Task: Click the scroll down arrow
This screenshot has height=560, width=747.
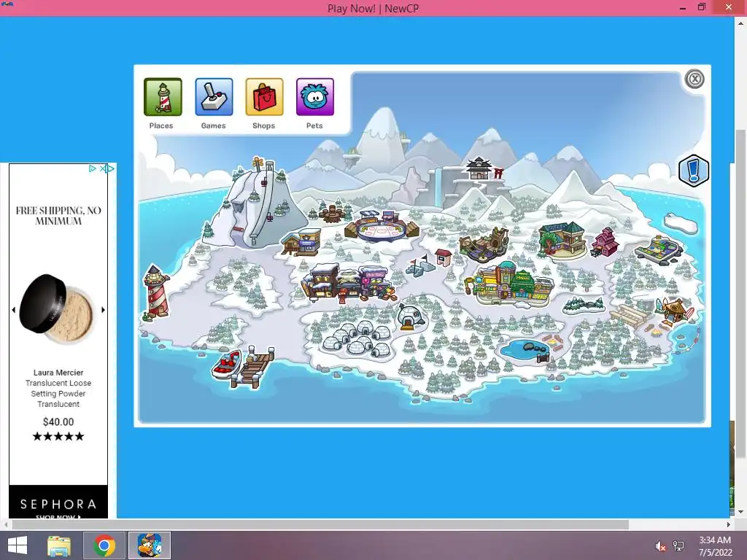Action: 740,512
